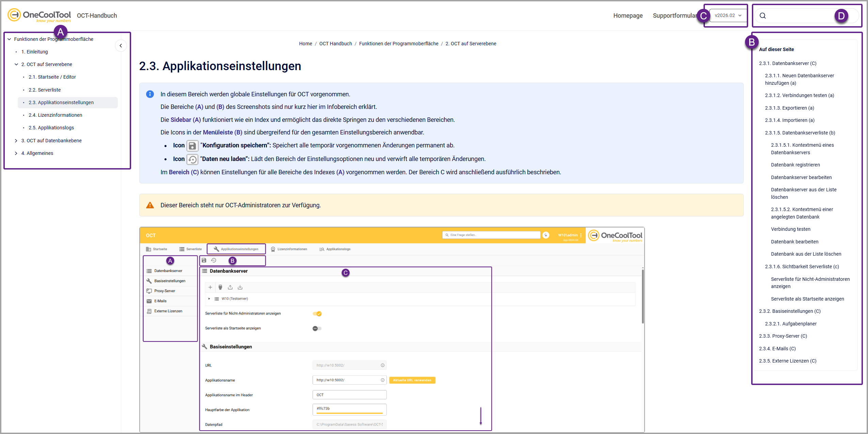Click the magnifier icon in the top search box
The width and height of the screenshot is (868, 434).
[763, 16]
